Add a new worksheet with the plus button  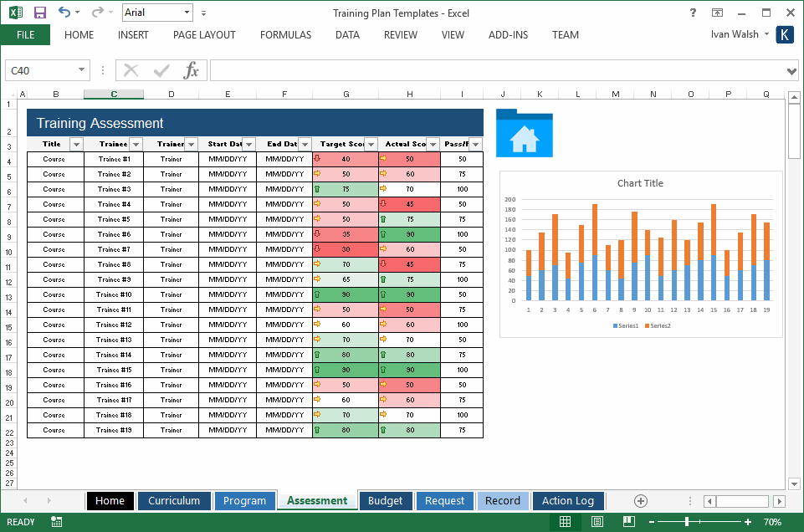(640, 500)
